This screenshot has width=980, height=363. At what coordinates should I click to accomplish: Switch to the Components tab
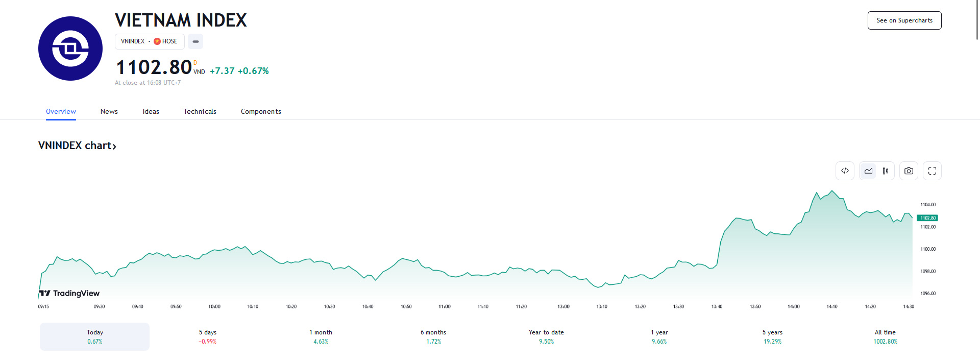pos(261,111)
